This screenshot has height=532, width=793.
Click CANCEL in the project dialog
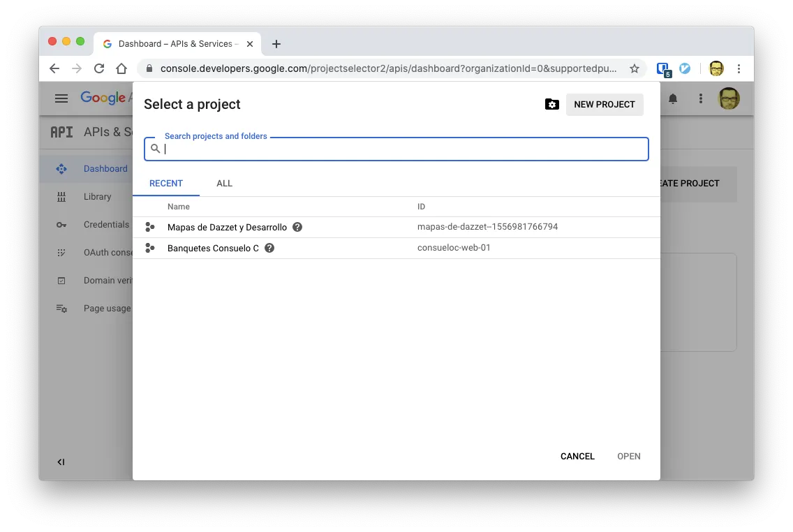tap(577, 456)
